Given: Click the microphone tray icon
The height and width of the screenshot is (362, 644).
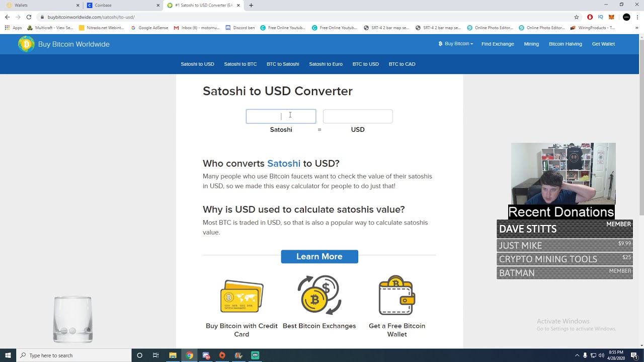Looking at the screenshot, I should pos(585,355).
